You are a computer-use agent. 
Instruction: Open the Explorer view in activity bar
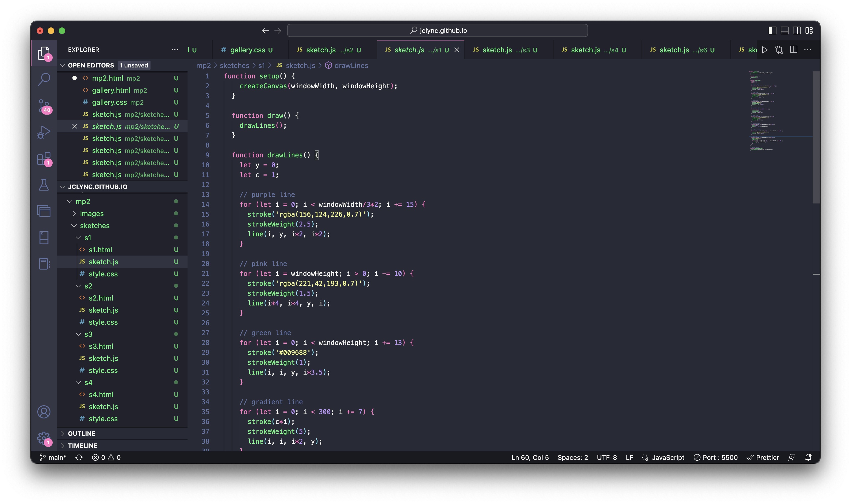[x=44, y=53]
